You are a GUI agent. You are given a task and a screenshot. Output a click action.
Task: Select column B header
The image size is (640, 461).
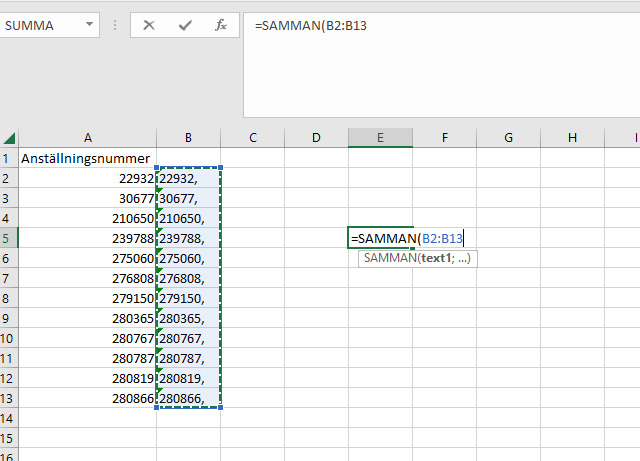pyautogui.click(x=188, y=137)
